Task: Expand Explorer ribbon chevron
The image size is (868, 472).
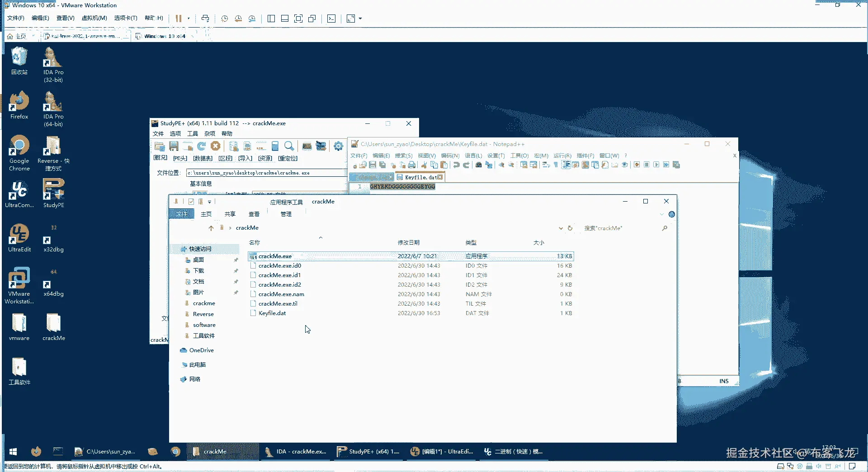Action: click(x=662, y=214)
